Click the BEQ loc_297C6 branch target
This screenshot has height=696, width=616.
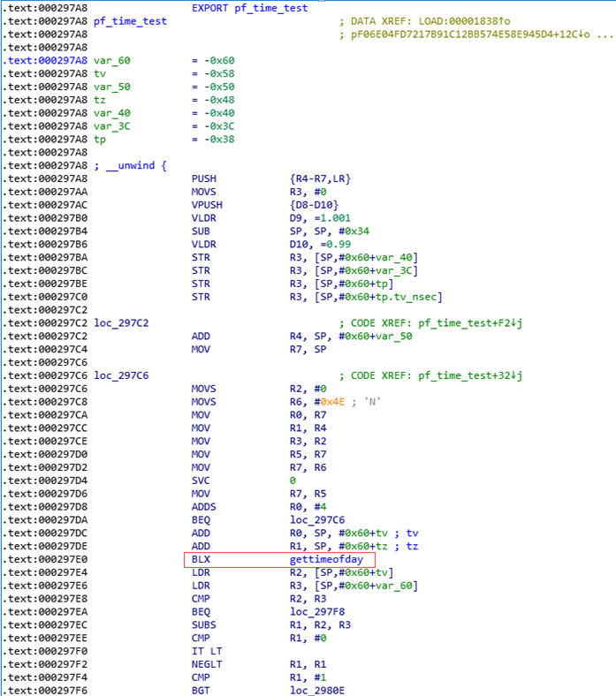pos(317,520)
